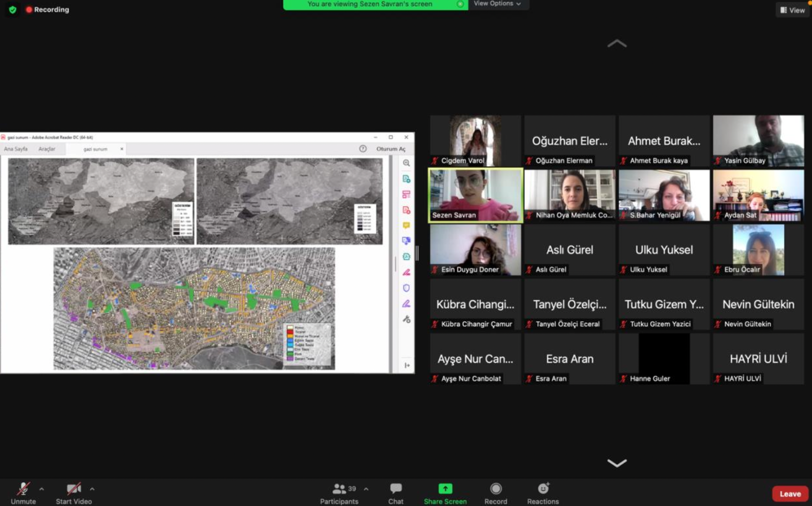
Task: Collapse the Acrobat right tools pane
Action: coord(407,365)
